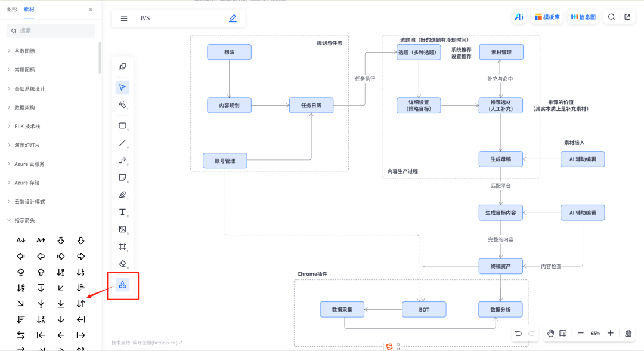Open the hamburger main menu
644x351 pixels.
point(124,18)
